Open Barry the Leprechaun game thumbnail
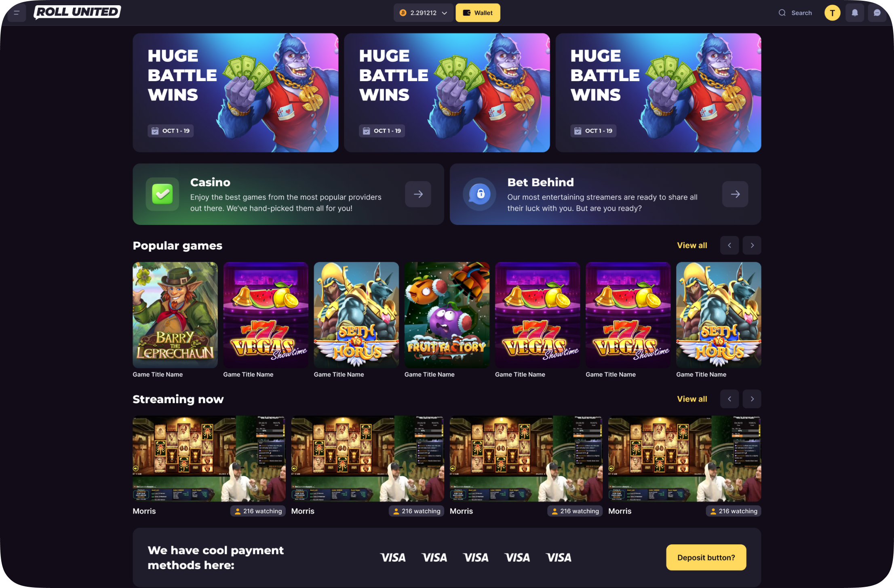 click(x=175, y=315)
